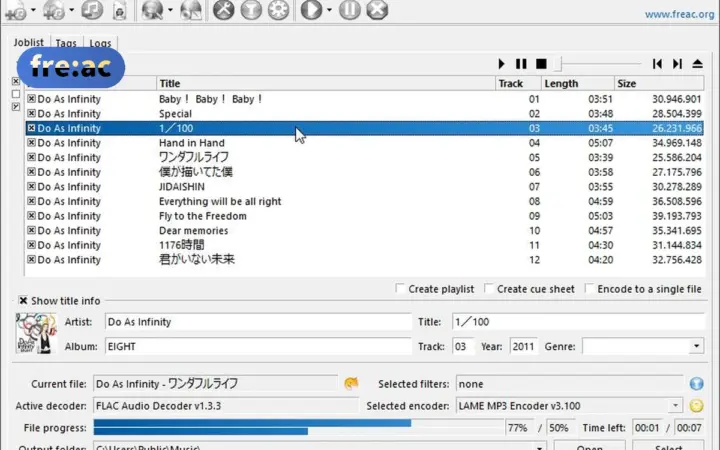
Task: Play the selected track in joblist player
Action: pos(501,64)
